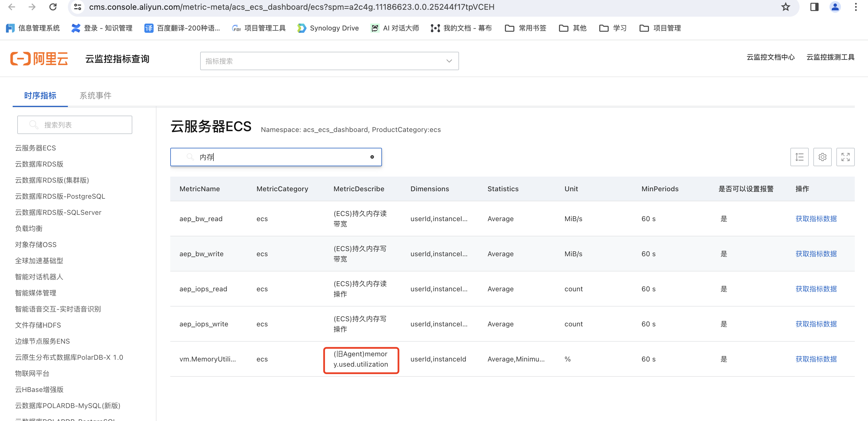Image resolution: width=868 pixels, height=421 pixels.
Task: Click the MetricName column header
Action: click(x=200, y=189)
